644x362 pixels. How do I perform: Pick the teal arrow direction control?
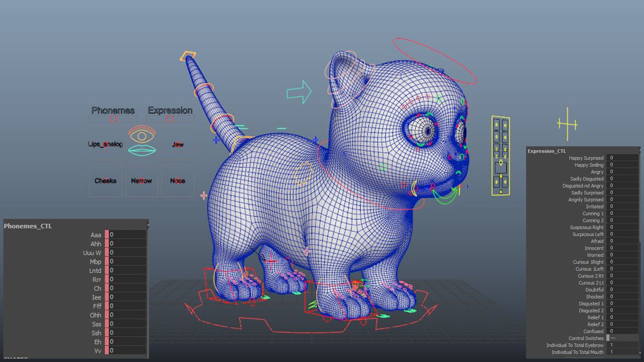(299, 92)
